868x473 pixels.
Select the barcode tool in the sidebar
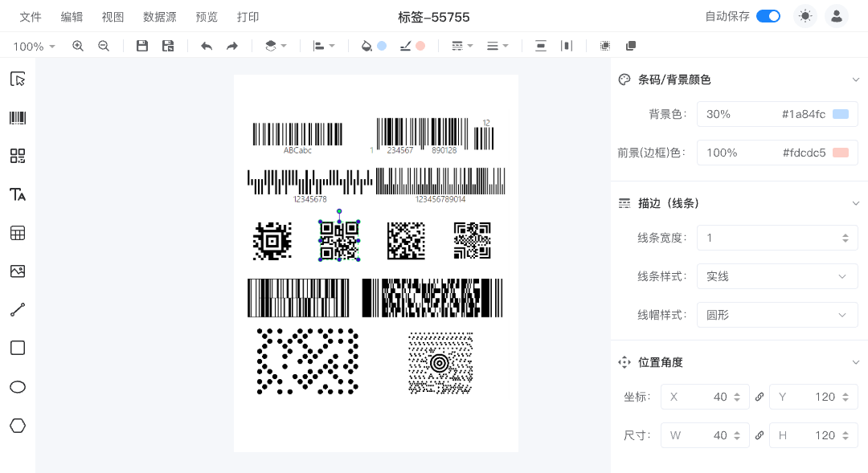coord(18,118)
